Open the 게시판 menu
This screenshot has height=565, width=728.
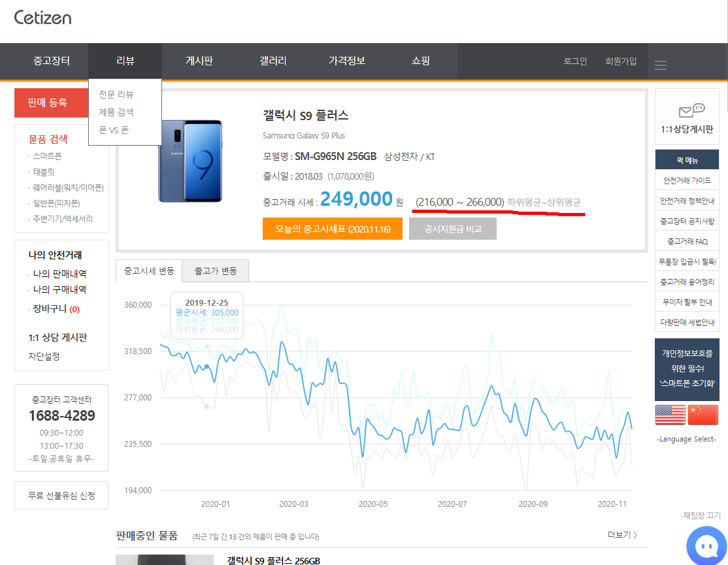click(x=199, y=61)
